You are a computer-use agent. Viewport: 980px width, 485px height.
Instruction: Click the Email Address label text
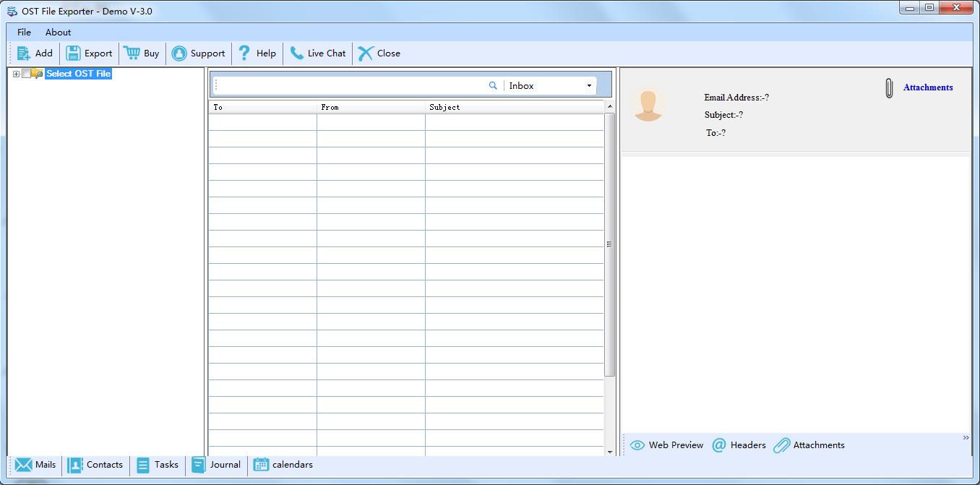pyautogui.click(x=736, y=98)
